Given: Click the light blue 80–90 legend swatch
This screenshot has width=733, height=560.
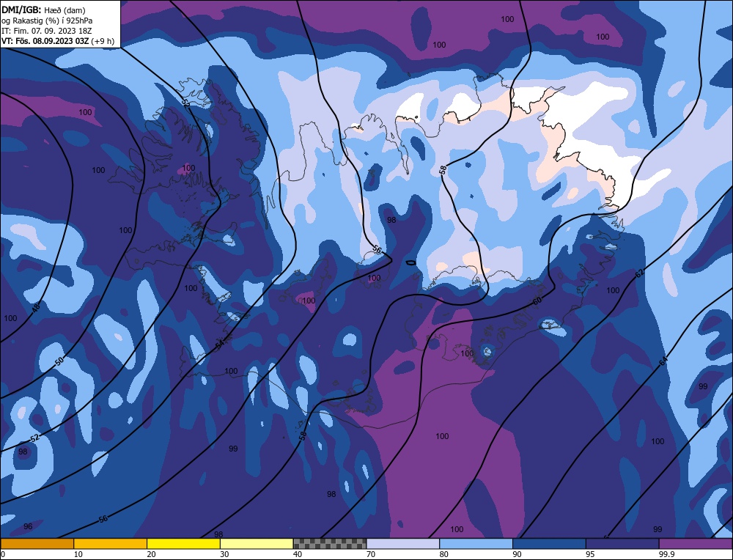Looking at the screenshot, I should (476, 544).
